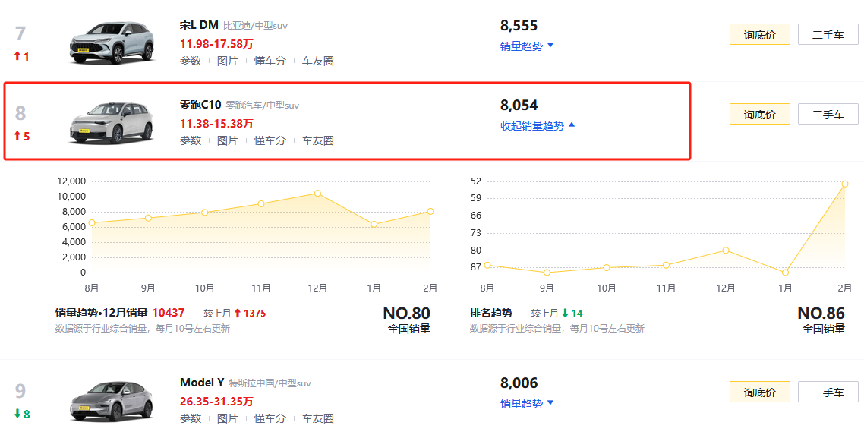The image size is (864, 435).
Task: Select 10月 data point on sales chart
Action: [x=204, y=212]
